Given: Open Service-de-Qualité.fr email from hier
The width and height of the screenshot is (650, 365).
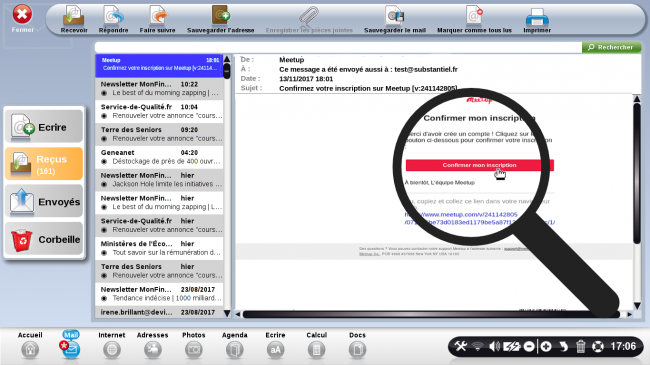Looking at the screenshot, I should (x=159, y=225).
